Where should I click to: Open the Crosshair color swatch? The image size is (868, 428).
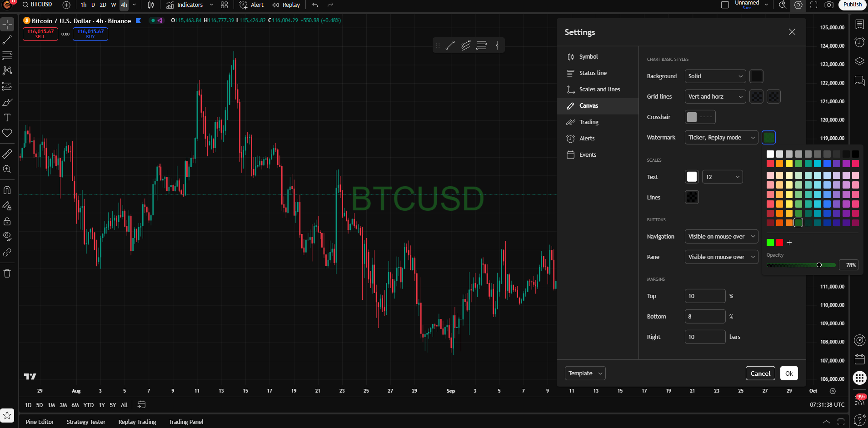[692, 117]
